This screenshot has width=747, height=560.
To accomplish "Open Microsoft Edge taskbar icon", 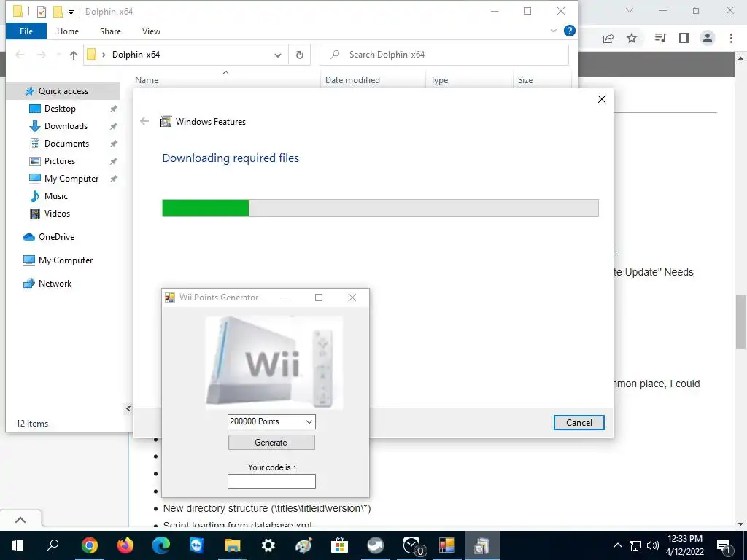I will 161,545.
